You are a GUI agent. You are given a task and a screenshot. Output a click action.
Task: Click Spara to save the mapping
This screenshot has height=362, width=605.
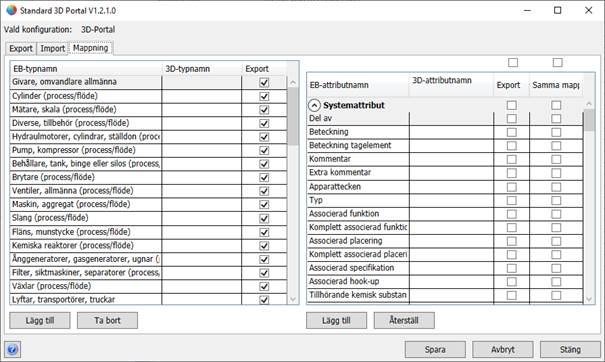[x=435, y=350]
